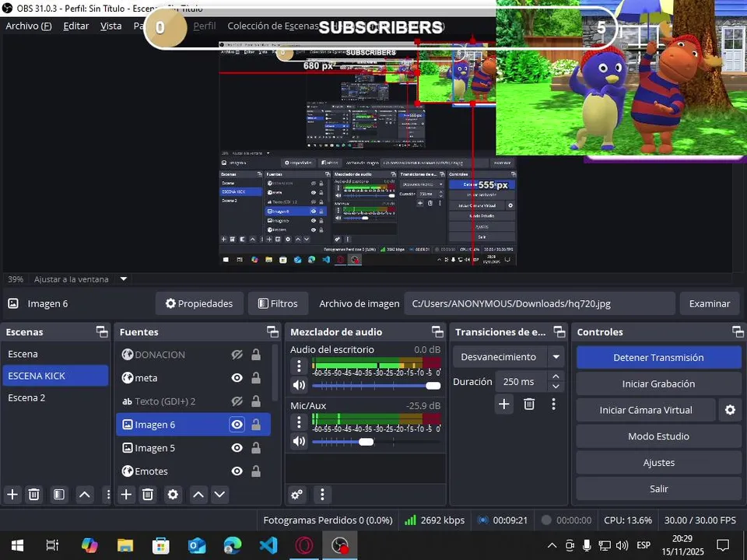Show hidden system tray icons chevron
The image size is (747, 560).
point(552,545)
